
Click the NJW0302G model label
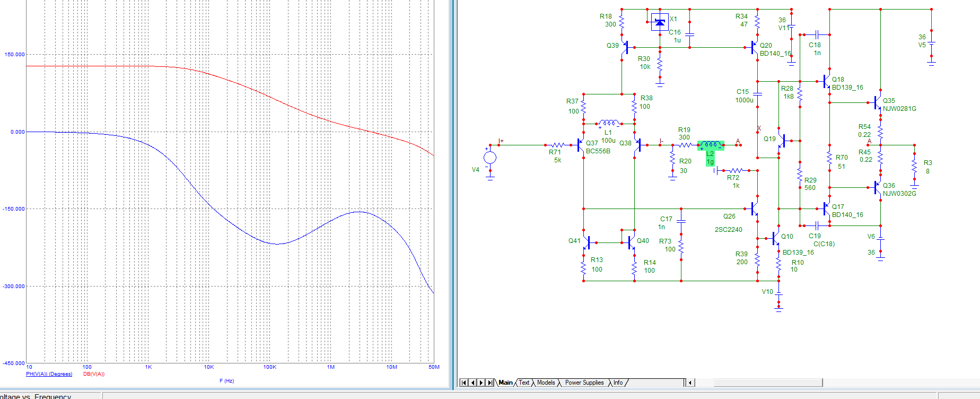pos(899,194)
